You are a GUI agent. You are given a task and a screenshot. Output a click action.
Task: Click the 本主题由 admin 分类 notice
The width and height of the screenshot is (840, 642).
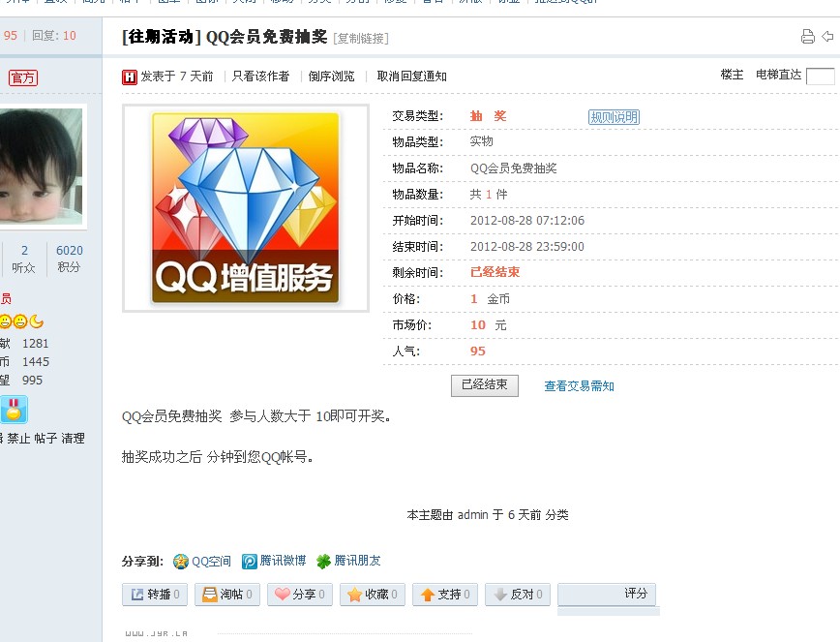(x=488, y=515)
